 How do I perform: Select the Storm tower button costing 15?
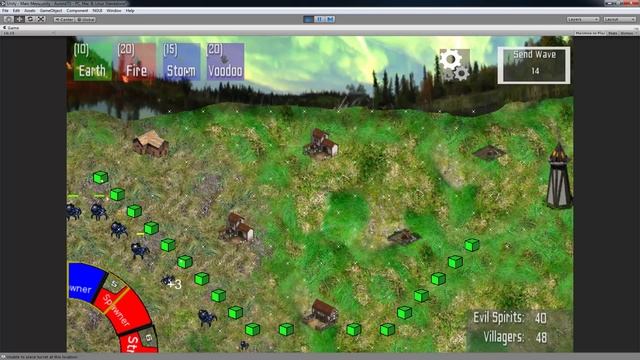pyautogui.click(x=181, y=62)
